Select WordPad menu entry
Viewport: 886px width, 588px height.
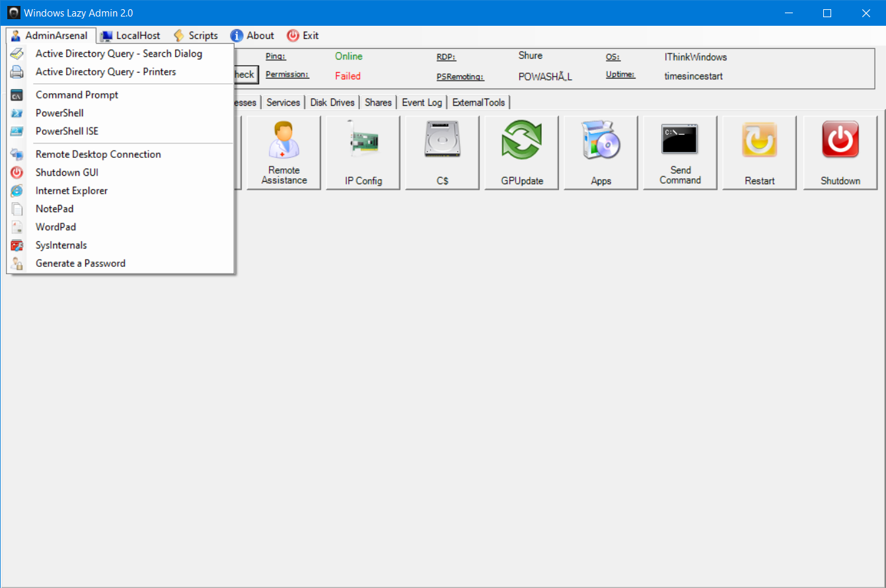coord(120,227)
